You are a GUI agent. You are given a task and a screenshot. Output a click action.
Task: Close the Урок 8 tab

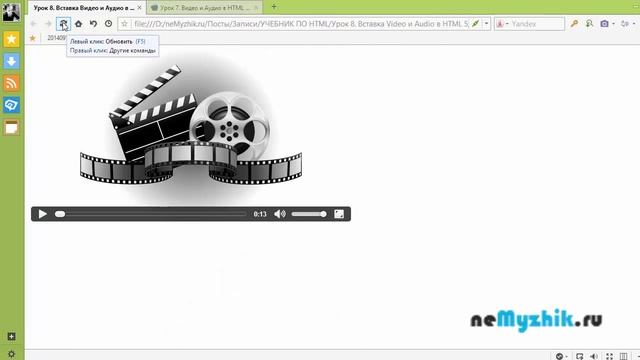pos(140,8)
